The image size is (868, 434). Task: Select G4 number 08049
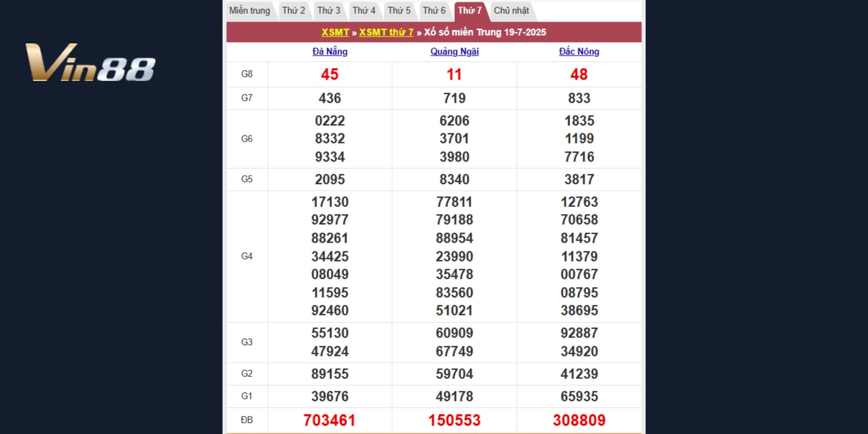(x=330, y=274)
